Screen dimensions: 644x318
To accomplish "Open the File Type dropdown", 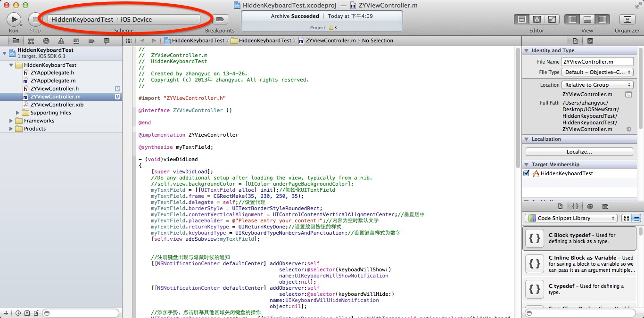I will coord(597,72).
